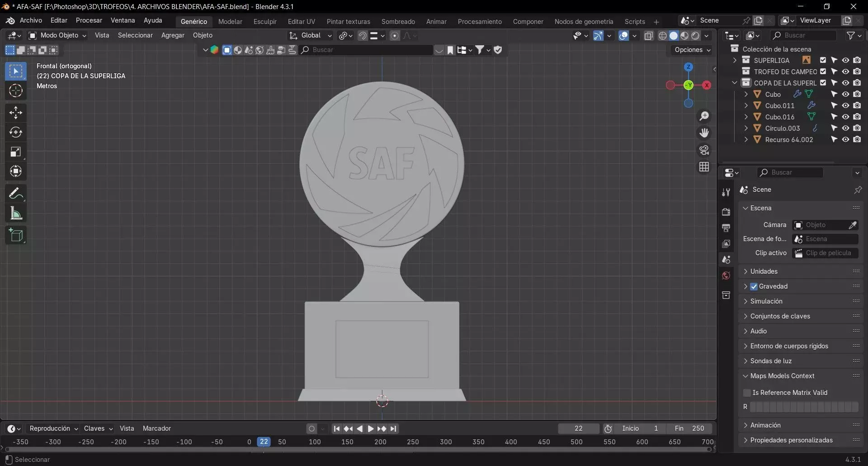Open the Global orientation dropdown
The height and width of the screenshot is (466, 868).
click(310, 35)
